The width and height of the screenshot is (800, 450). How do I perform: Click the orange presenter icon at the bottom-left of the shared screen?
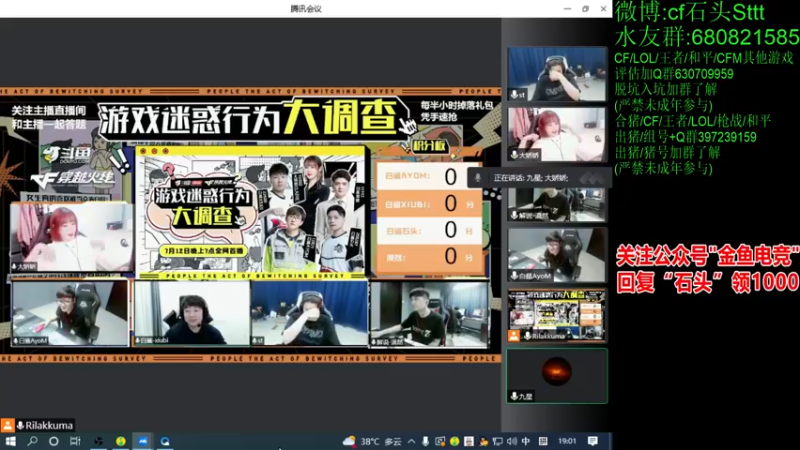(x=8, y=425)
